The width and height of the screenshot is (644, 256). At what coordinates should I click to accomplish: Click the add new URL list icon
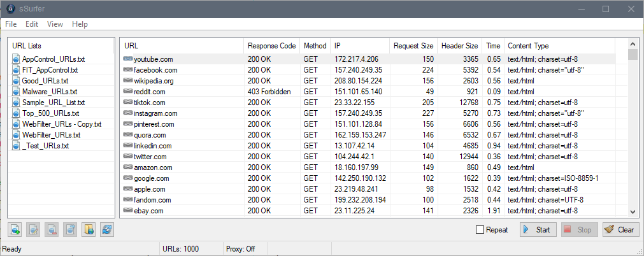pyautogui.click(x=15, y=230)
